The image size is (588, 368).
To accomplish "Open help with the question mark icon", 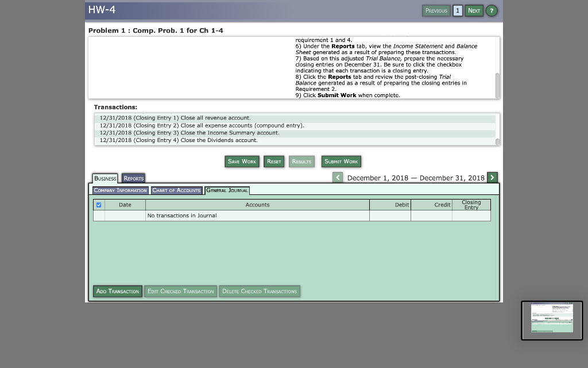I will tap(492, 10).
